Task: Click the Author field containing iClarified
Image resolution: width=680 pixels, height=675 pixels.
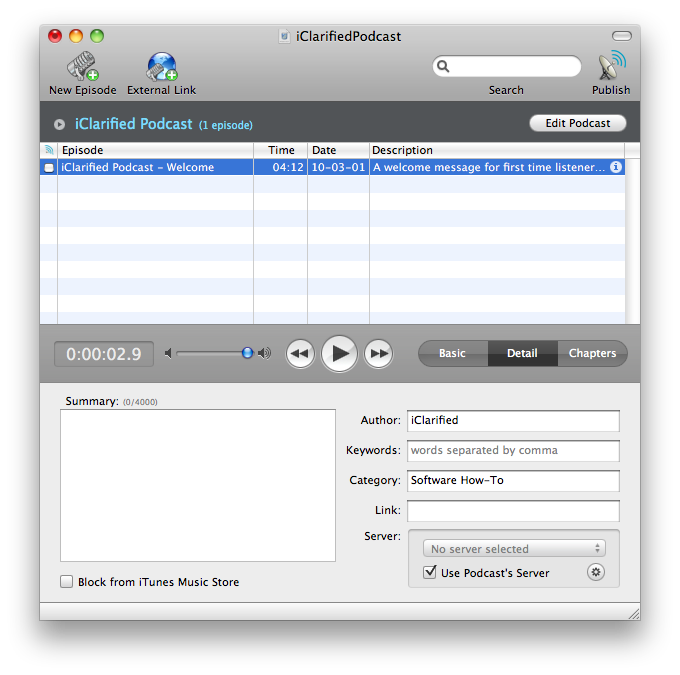Action: pos(513,420)
